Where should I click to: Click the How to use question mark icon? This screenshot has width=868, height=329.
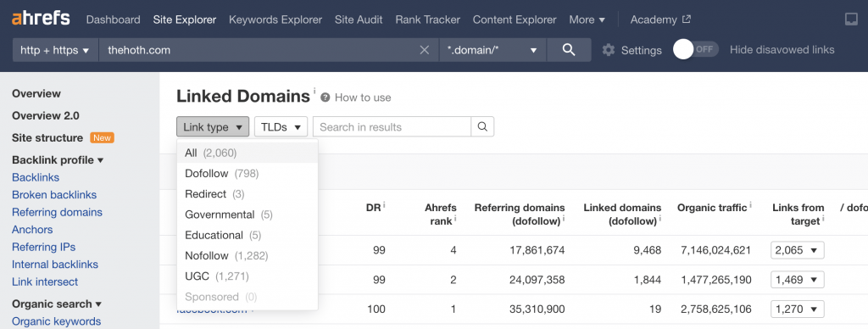[325, 98]
